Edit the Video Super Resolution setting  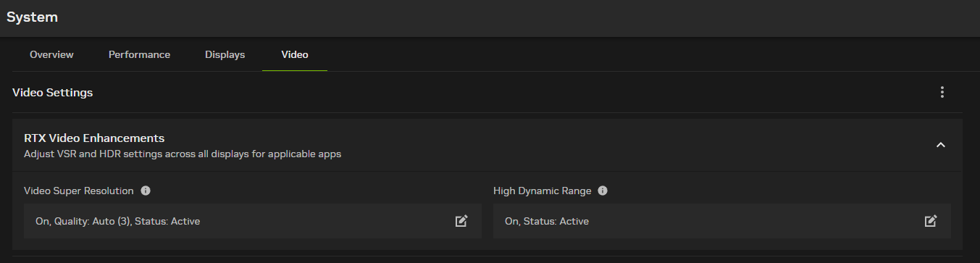tap(461, 221)
